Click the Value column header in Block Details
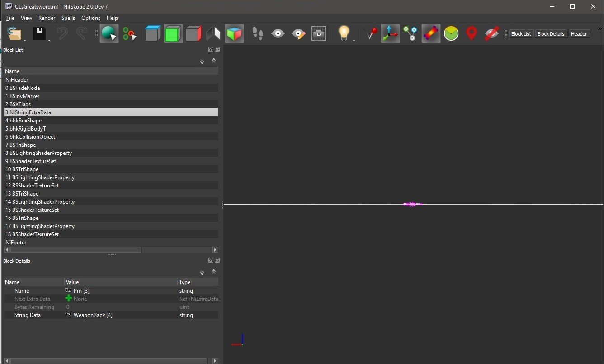 [x=121, y=282]
